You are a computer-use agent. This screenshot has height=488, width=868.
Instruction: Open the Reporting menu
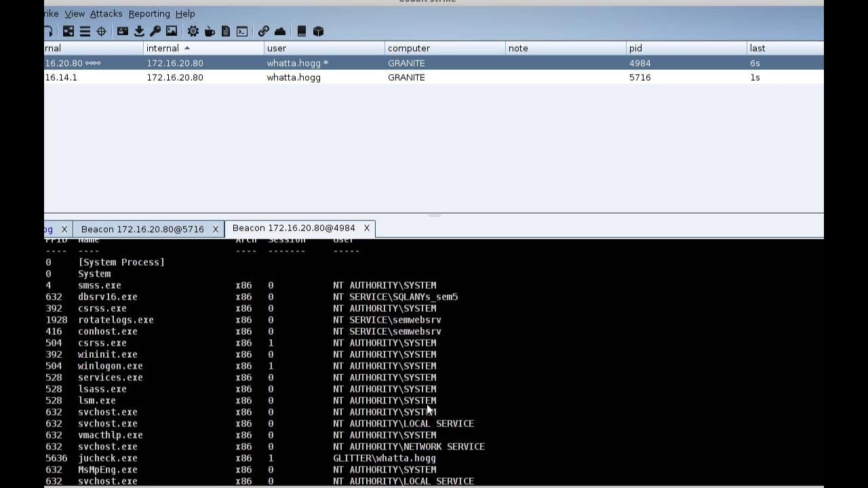click(149, 14)
